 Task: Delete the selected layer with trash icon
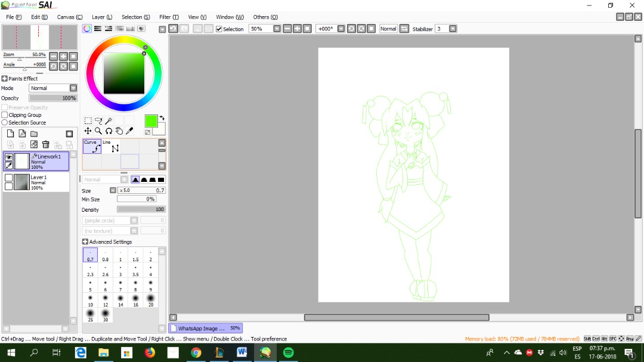point(45,144)
